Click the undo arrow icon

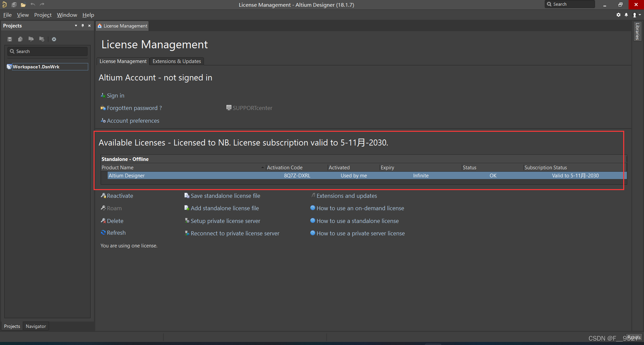pos(33,5)
